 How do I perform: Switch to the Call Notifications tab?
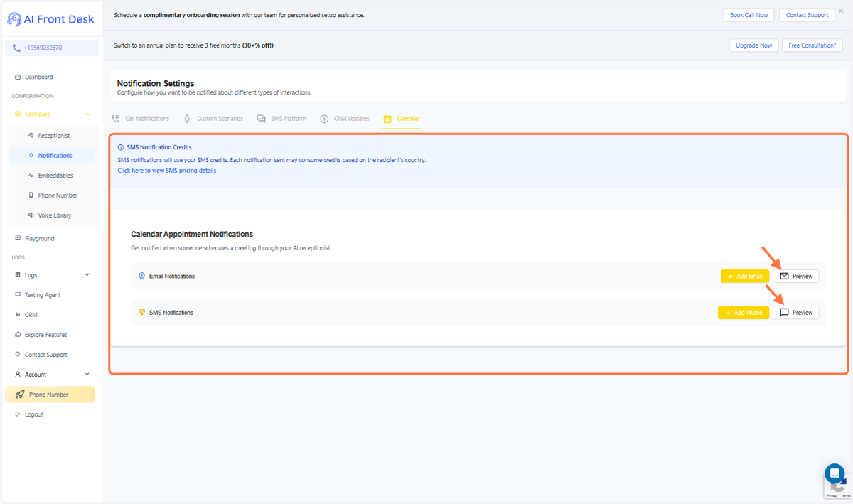141,119
